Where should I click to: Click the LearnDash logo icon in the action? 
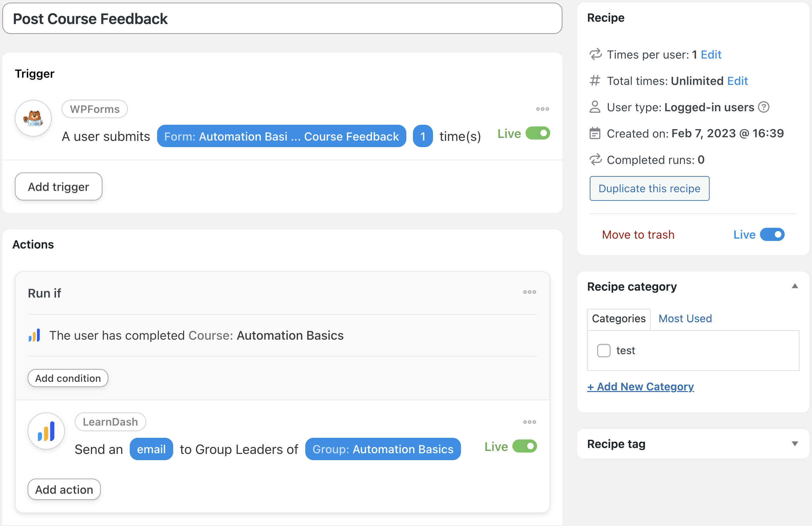click(46, 431)
